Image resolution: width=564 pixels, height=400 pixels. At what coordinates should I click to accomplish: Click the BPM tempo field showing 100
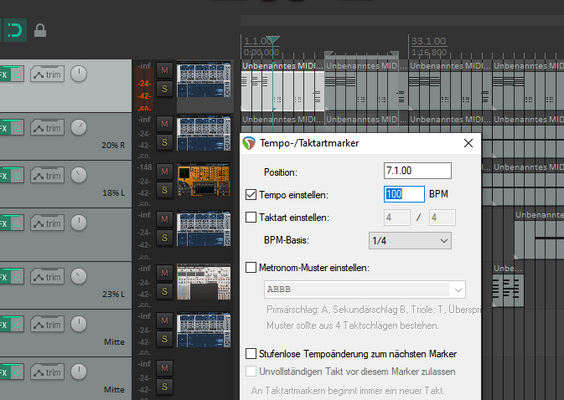(404, 194)
